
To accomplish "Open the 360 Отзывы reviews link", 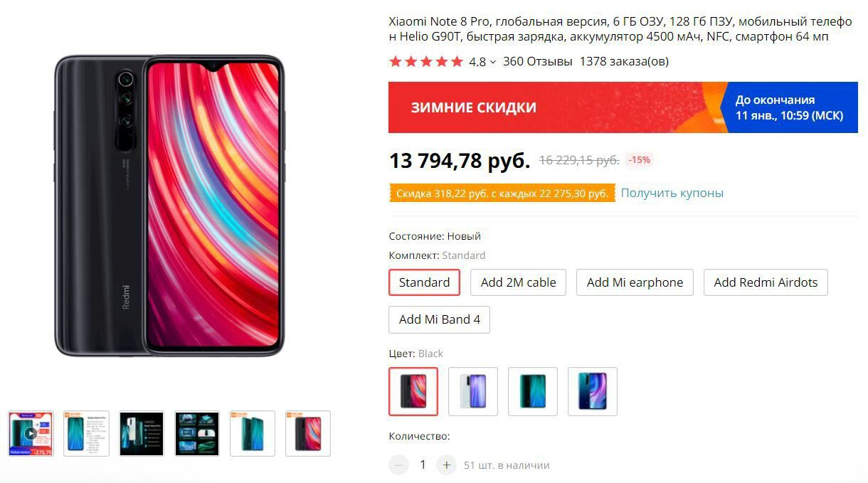I will click(537, 61).
